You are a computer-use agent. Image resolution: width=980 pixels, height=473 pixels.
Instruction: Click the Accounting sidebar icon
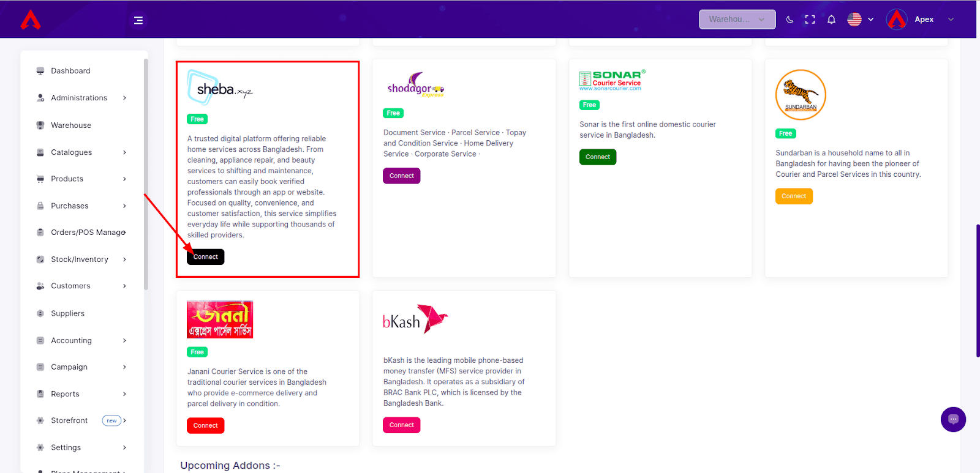click(x=40, y=340)
